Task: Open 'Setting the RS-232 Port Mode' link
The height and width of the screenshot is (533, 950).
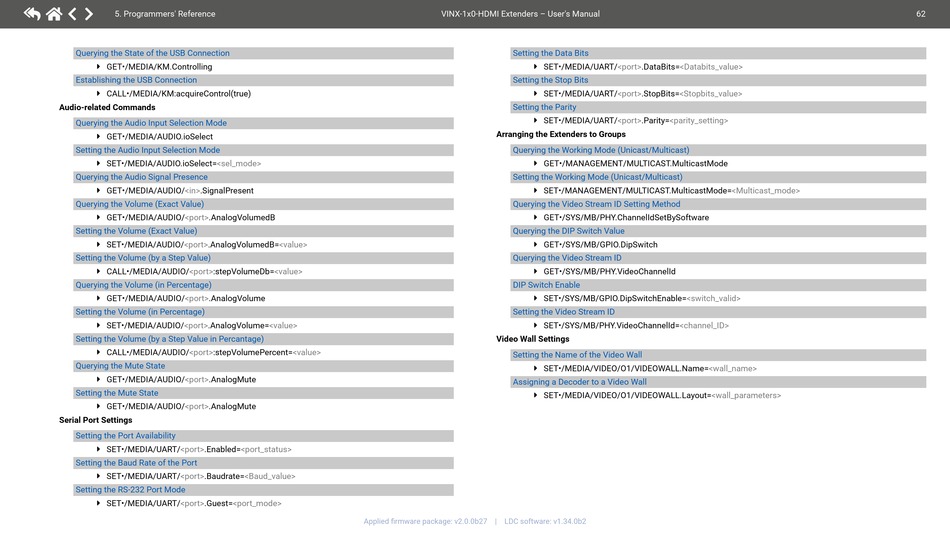Action: tap(130, 490)
